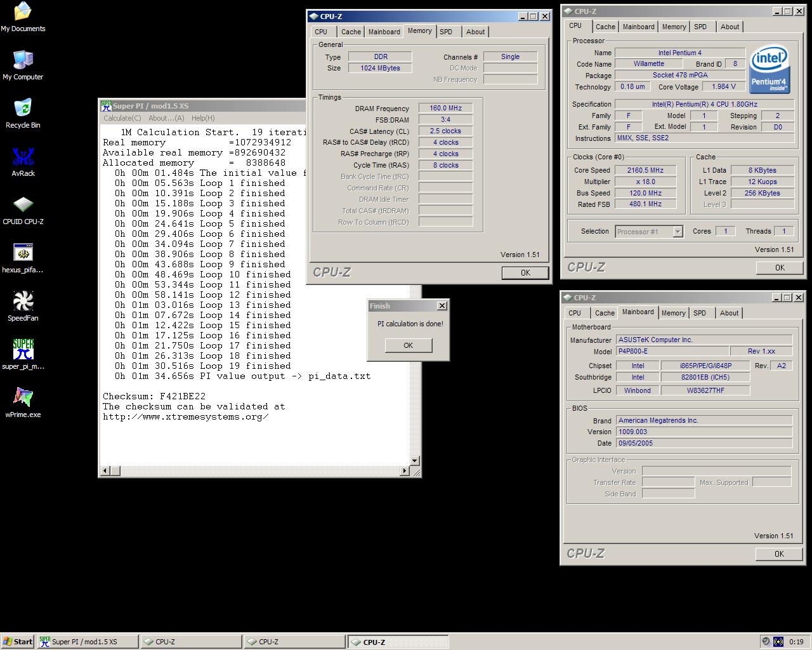Open the Start menu
Viewport: 812px width, 650px height.
(18, 642)
